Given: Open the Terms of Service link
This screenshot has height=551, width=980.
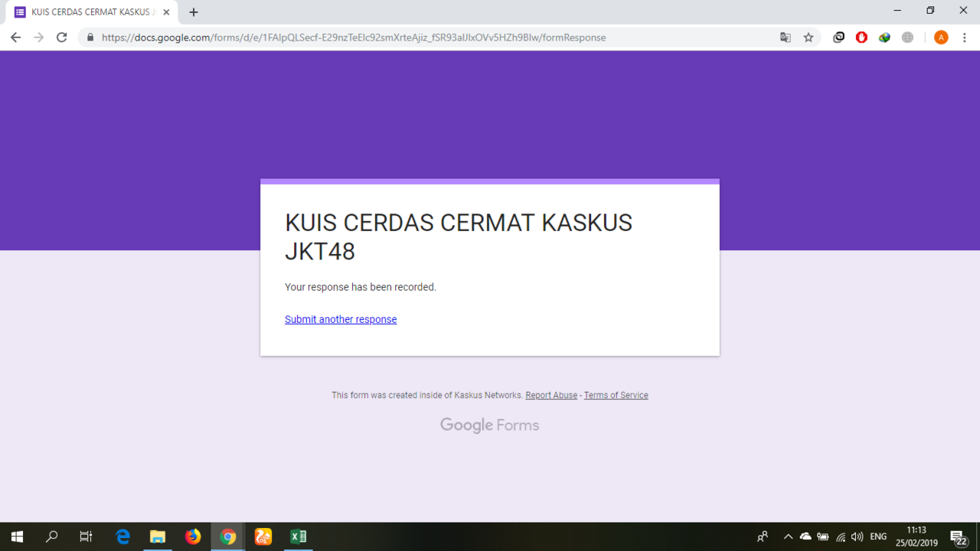Looking at the screenshot, I should click(616, 395).
